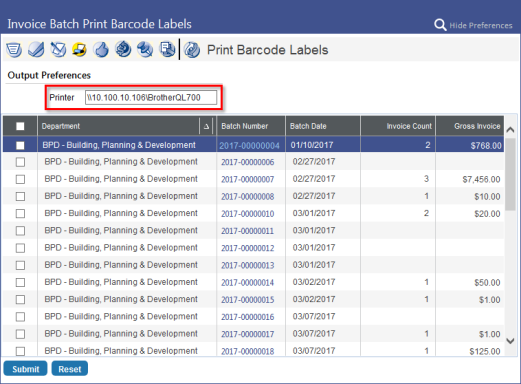Click the pencil edit toolbar icon
This screenshot has width=521, height=384.
point(58,50)
